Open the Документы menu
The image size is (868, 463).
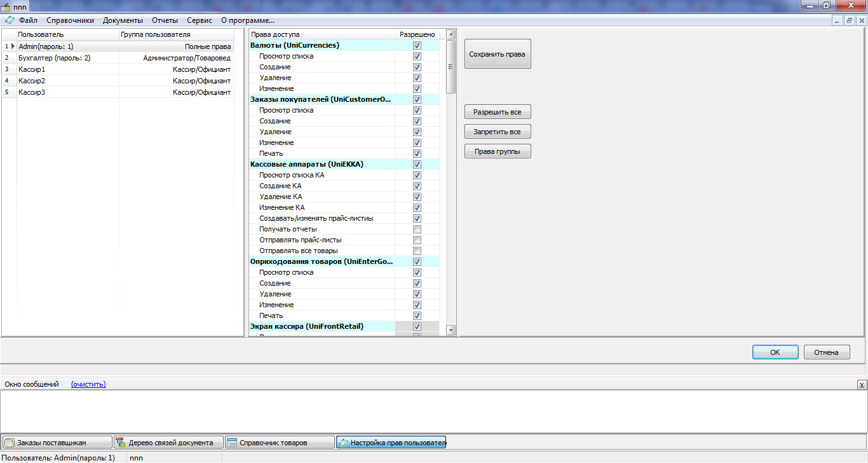click(x=123, y=20)
